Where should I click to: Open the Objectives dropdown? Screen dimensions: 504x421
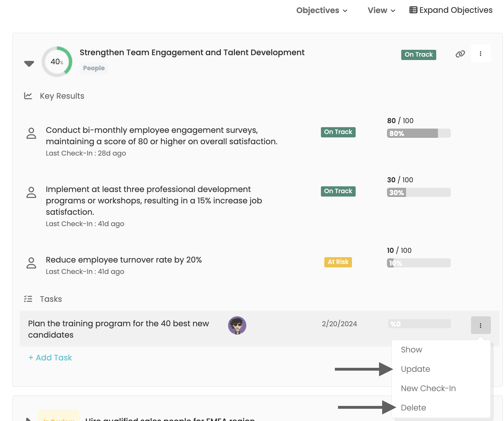point(322,11)
